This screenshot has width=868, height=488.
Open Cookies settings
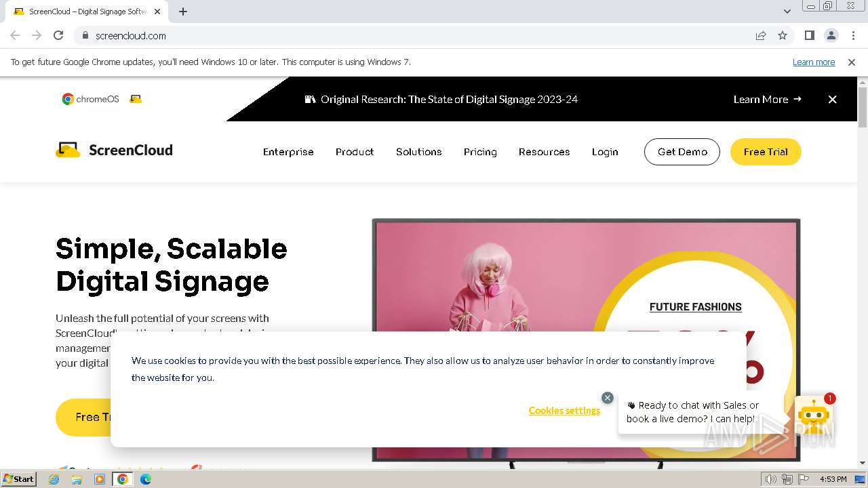pyautogui.click(x=564, y=411)
